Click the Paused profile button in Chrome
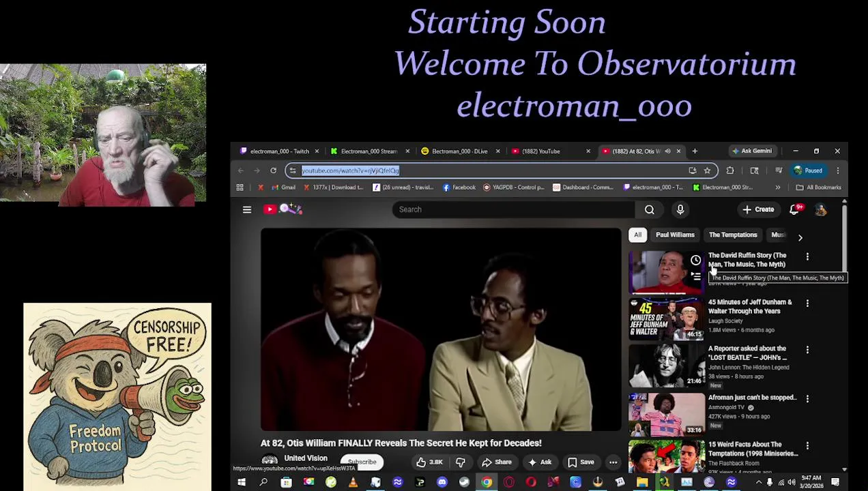 tap(809, 170)
